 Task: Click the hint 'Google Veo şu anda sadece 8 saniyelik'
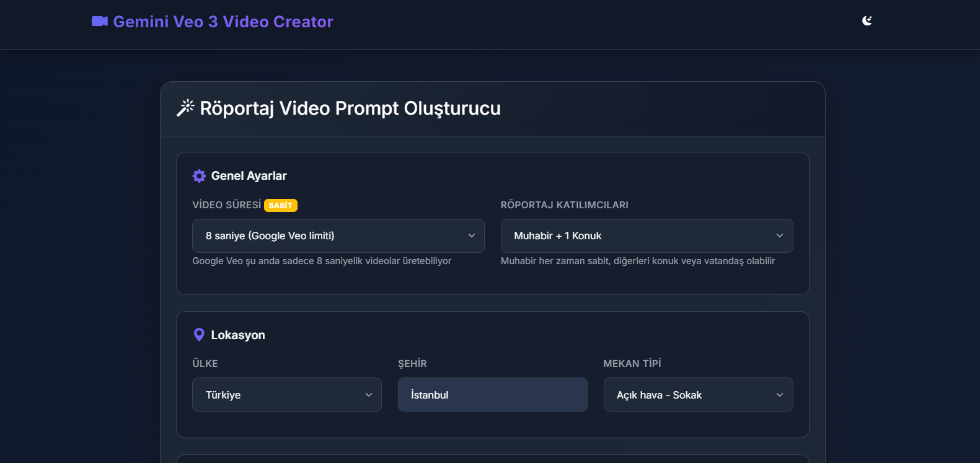322,261
